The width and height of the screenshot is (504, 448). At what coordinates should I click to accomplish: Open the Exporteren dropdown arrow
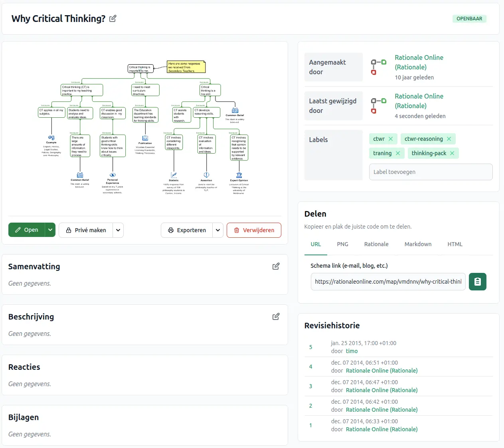coord(218,230)
